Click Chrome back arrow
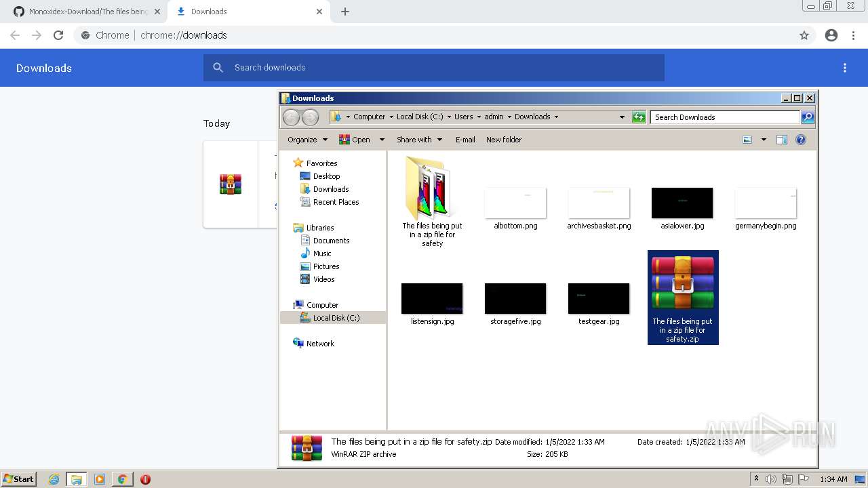Screen dimensions: 868x488 pyautogui.click(x=15, y=35)
